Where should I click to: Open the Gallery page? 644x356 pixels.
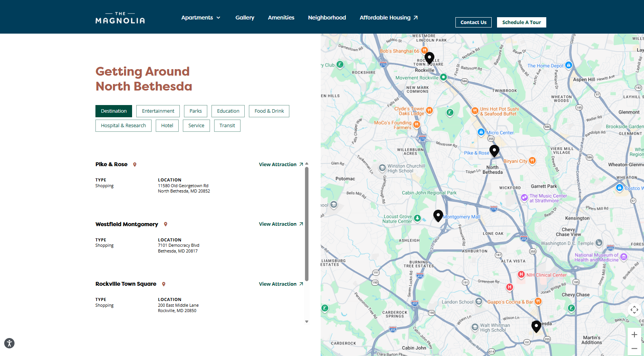tap(245, 18)
